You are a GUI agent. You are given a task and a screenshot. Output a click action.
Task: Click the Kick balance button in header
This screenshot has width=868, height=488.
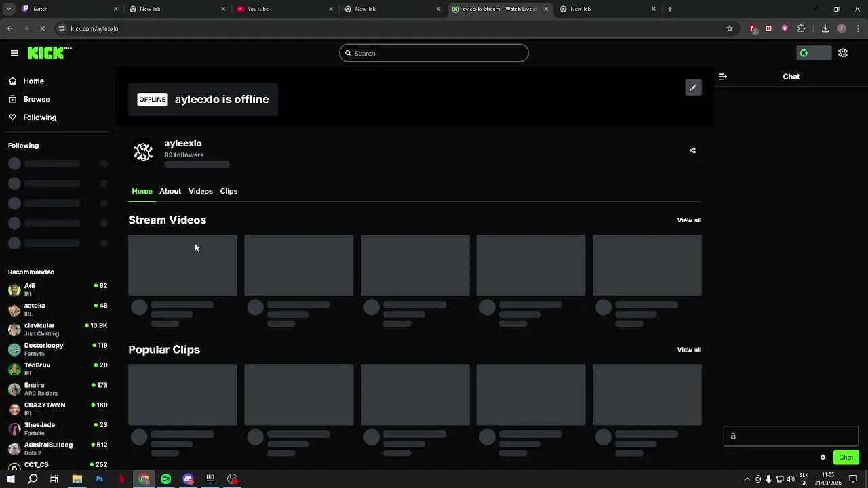coord(814,53)
